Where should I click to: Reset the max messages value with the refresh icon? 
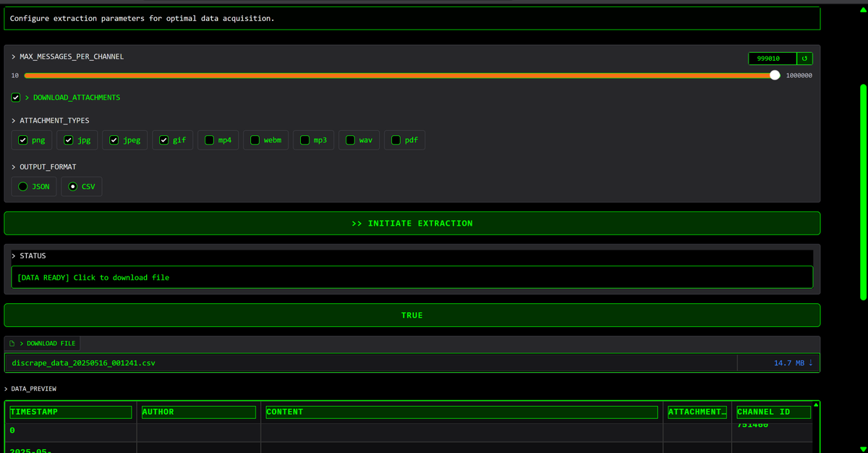tap(804, 59)
